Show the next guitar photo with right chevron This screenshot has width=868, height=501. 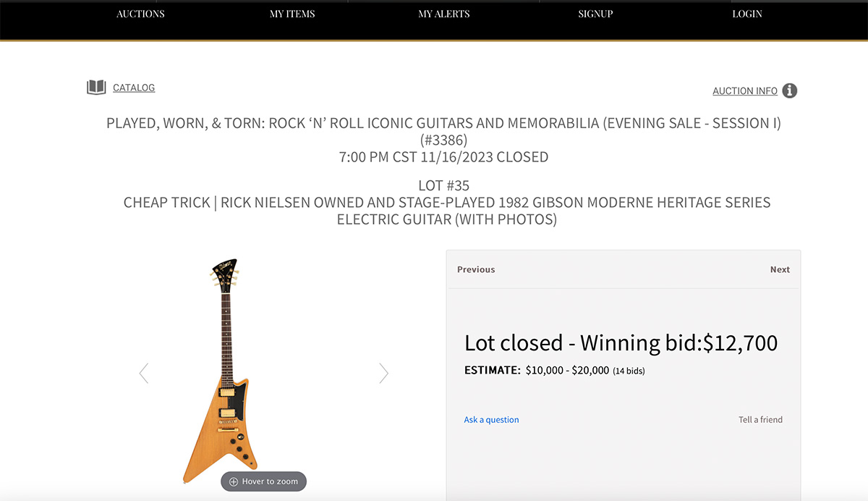coord(383,373)
